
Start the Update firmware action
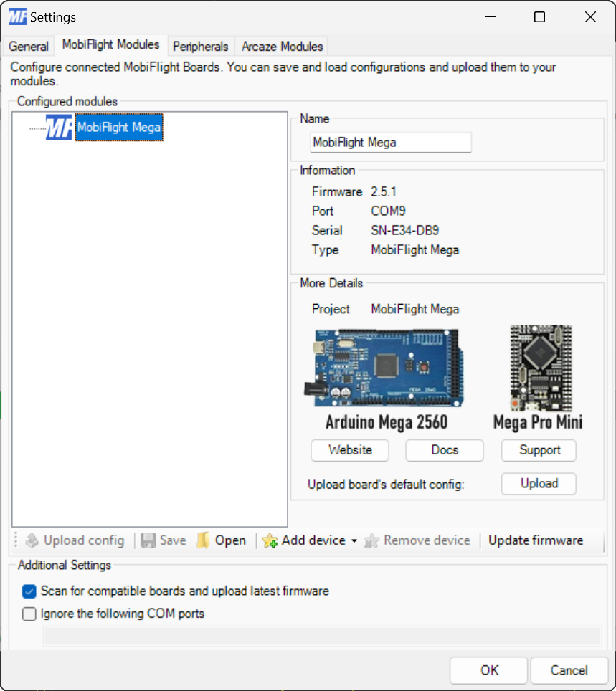pos(535,540)
